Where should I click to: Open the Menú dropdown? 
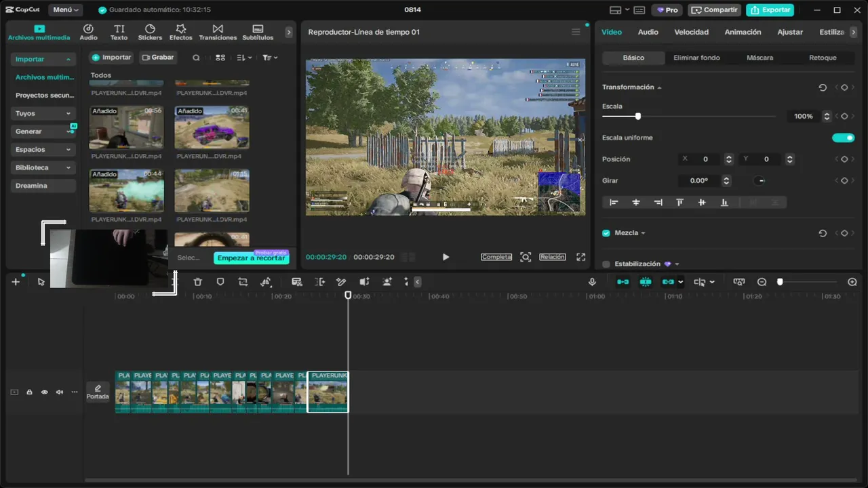[66, 10]
